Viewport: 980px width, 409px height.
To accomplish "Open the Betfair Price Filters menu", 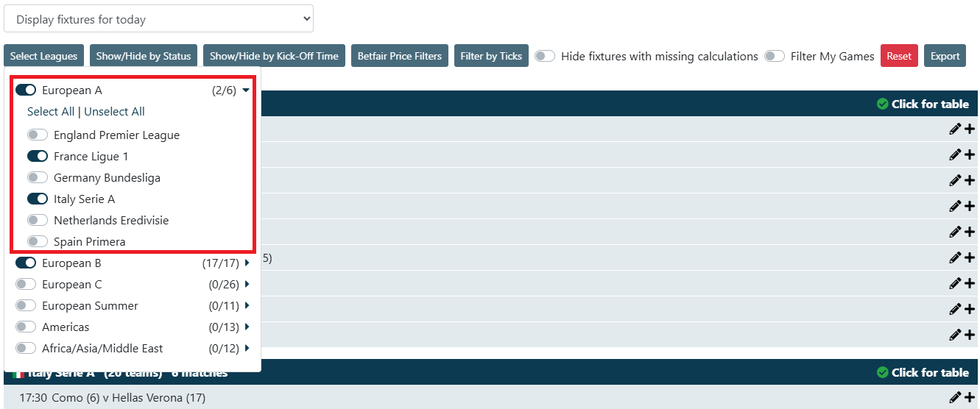I will (x=400, y=56).
